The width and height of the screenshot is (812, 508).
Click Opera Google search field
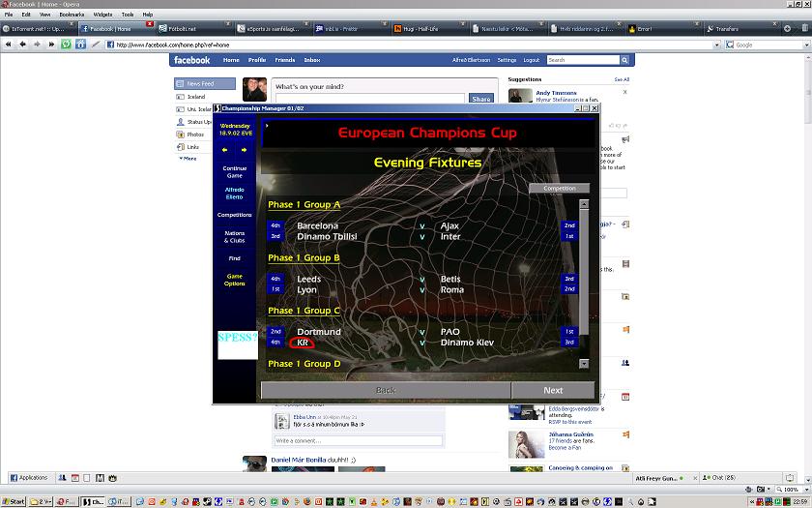[768, 45]
